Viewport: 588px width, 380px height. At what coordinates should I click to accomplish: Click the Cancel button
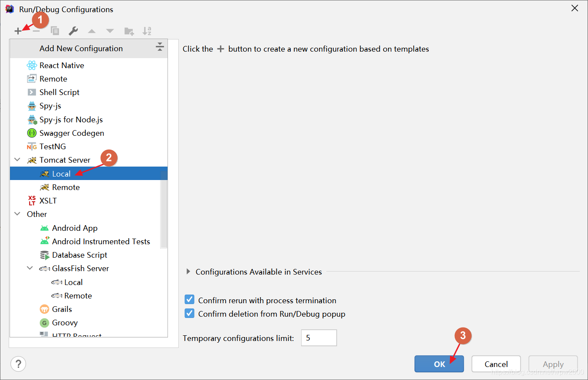point(496,364)
